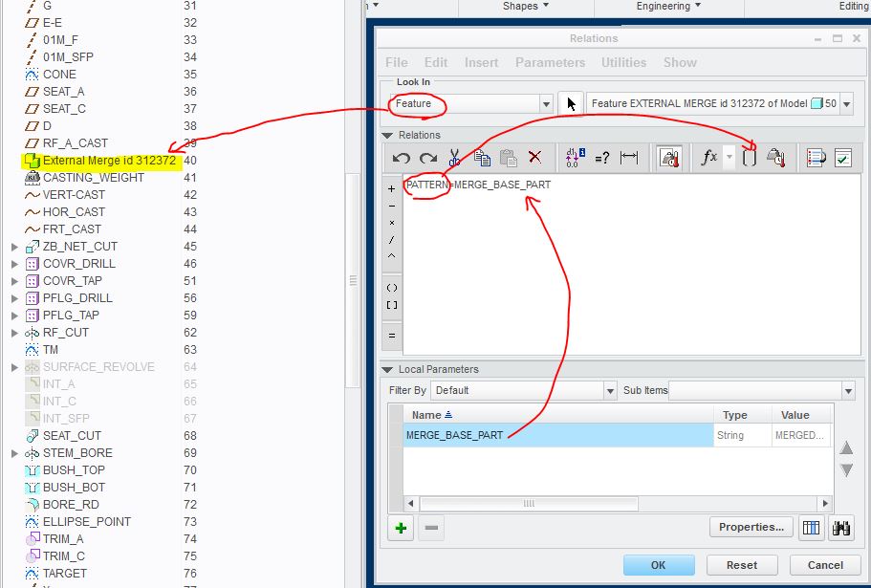Paste text into the relations editor
Image resolution: width=871 pixels, height=588 pixels.
click(508, 159)
